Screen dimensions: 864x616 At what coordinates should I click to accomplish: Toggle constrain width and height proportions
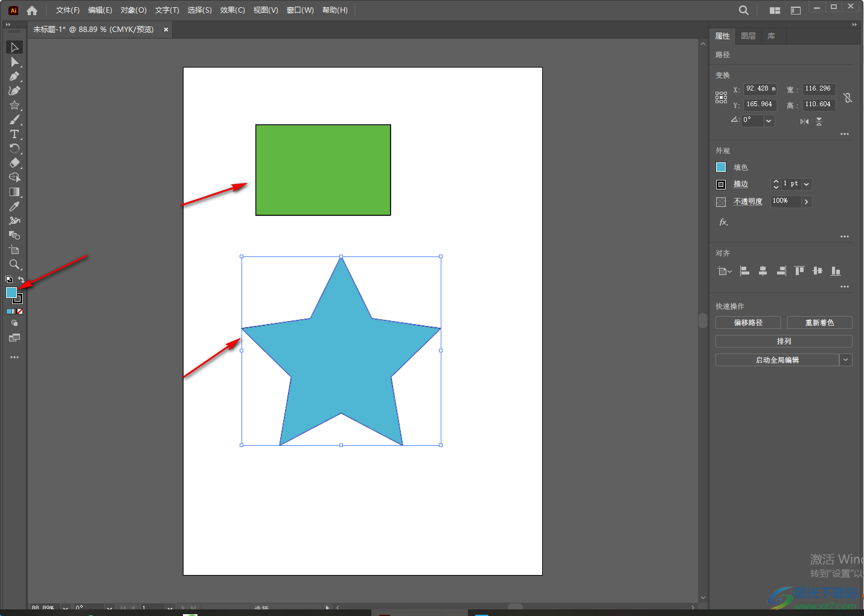click(848, 97)
